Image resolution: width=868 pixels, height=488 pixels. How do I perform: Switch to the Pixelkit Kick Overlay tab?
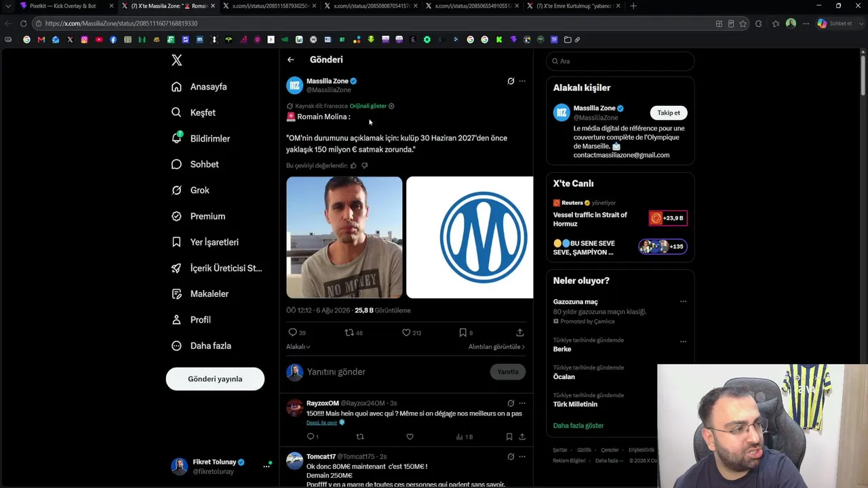[x=66, y=6]
